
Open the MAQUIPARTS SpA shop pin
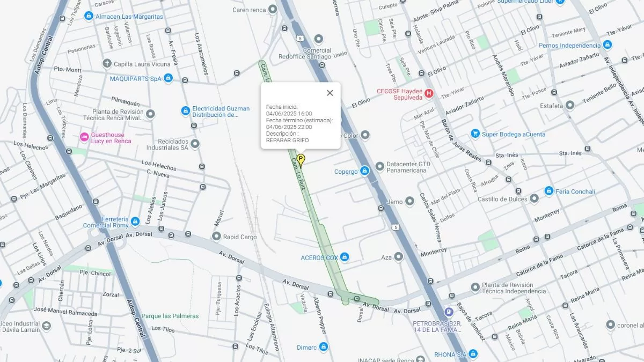coord(168,78)
